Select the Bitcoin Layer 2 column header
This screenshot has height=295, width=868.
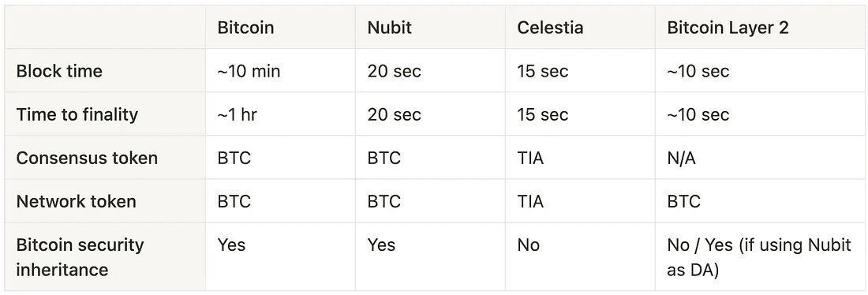(x=728, y=28)
